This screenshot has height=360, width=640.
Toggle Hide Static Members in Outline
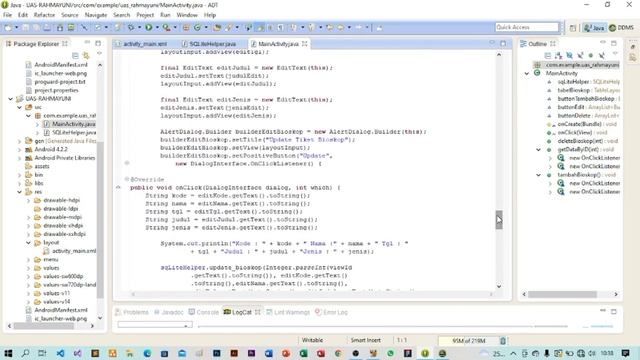580,55
